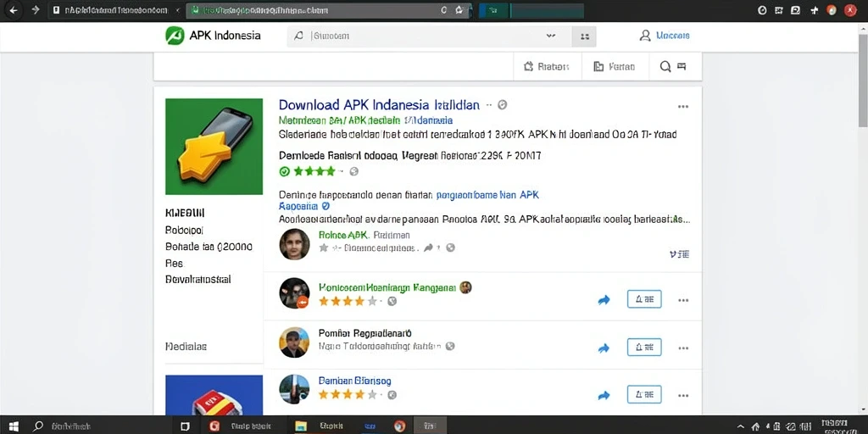Viewport: 868px width, 434px height.
Task: Share the Bamban Bliarisog review via arrow icon
Action: click(x=604, y=395)
